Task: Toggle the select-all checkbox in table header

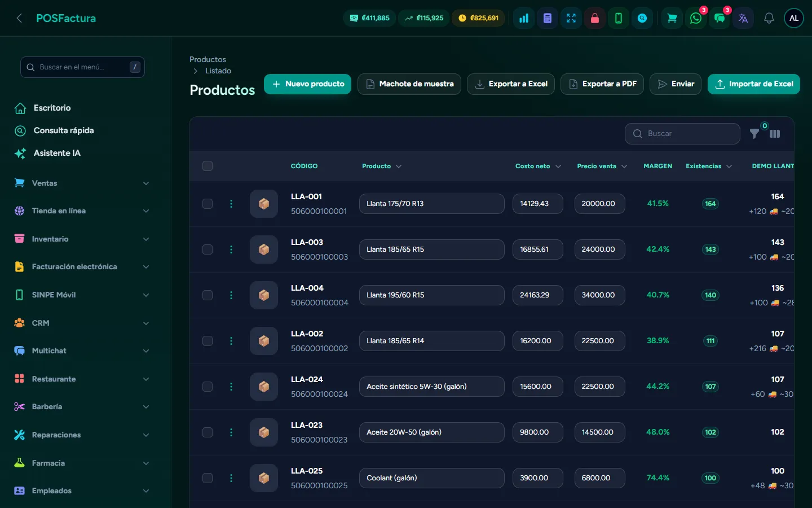Action: click(x=208, y=166)
